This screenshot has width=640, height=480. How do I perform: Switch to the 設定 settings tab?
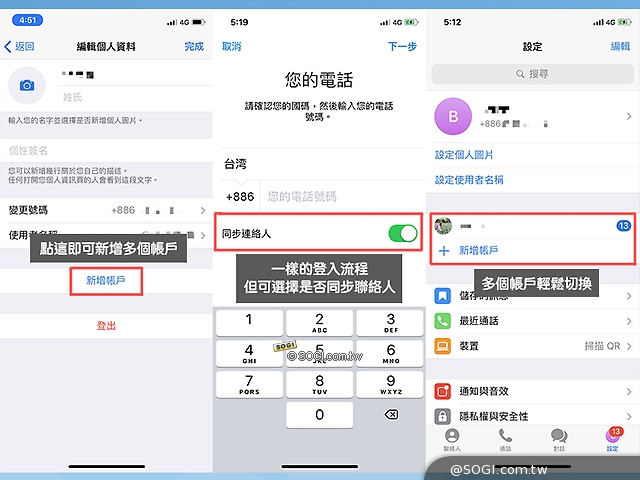pos(612,440)
